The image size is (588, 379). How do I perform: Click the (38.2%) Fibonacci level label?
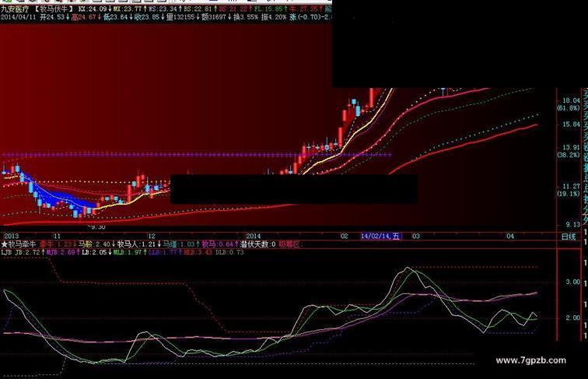pyautogui.click(x=569, y=155)
